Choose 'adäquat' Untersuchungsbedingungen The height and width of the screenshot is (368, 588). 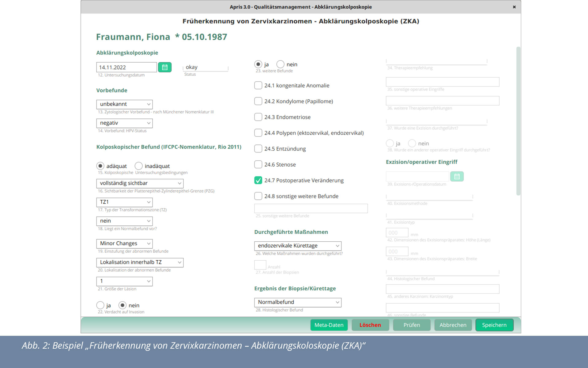100,166
